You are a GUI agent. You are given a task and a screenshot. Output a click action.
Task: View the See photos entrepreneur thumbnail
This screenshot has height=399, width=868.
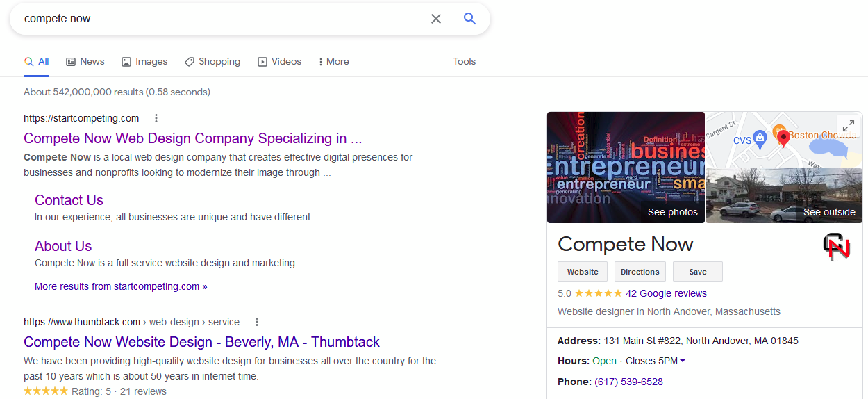(x=626, y=168)
